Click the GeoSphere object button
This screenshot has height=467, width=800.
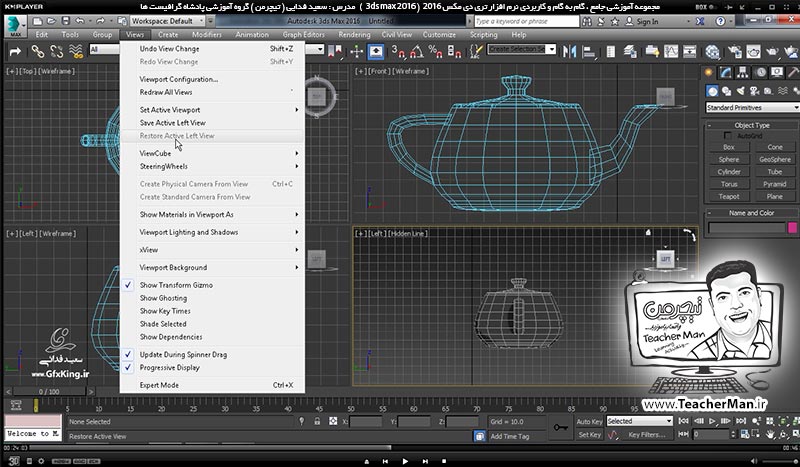pyautogui.click(x=774, y=159)
